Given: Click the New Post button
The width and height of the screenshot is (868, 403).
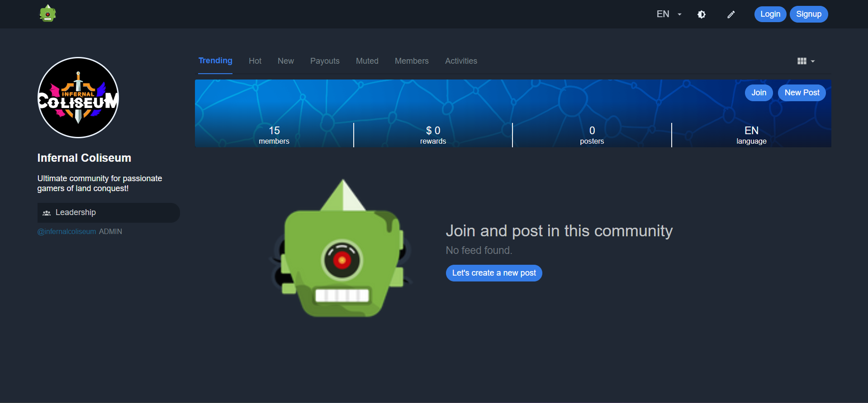Looking at the screenshot, I should pos(802,93).
